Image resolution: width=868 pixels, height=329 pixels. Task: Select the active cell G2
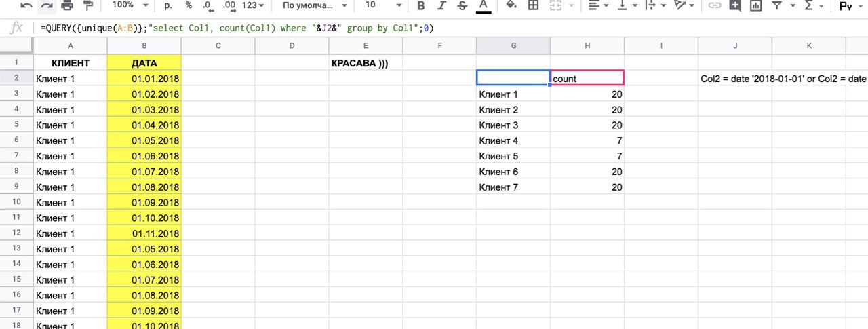pyautogui.click(x=513, y=78)
